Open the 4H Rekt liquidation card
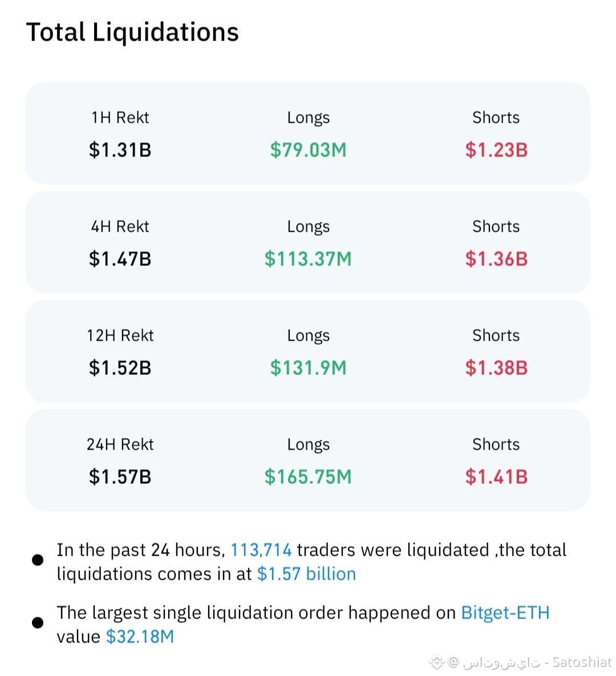 pos(308,242)
